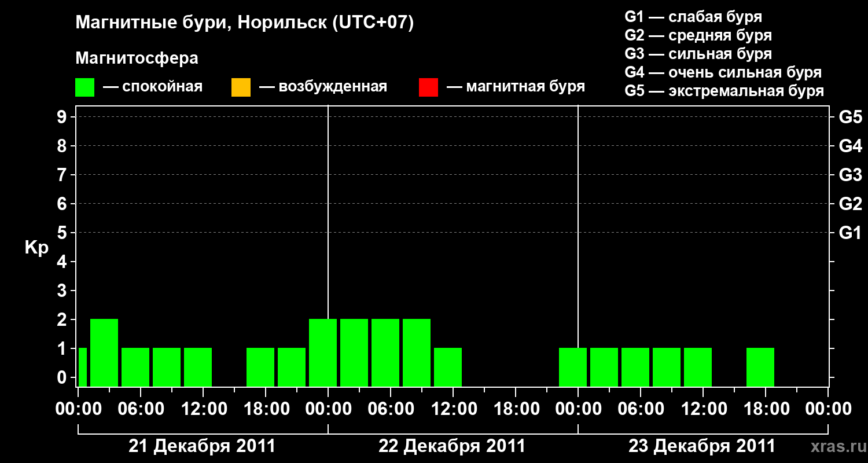Click the red 'магнитная буря' legend swatch
The image size is (868, 463).
(428, 87)
